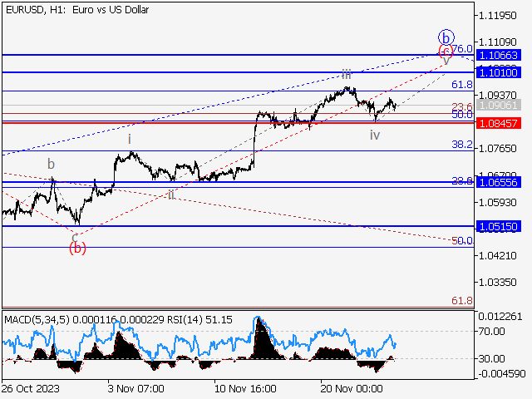Viewport: 532px width, 399px height.
Task: Click the 1.09370 price axis label
Action: [497, 96]
